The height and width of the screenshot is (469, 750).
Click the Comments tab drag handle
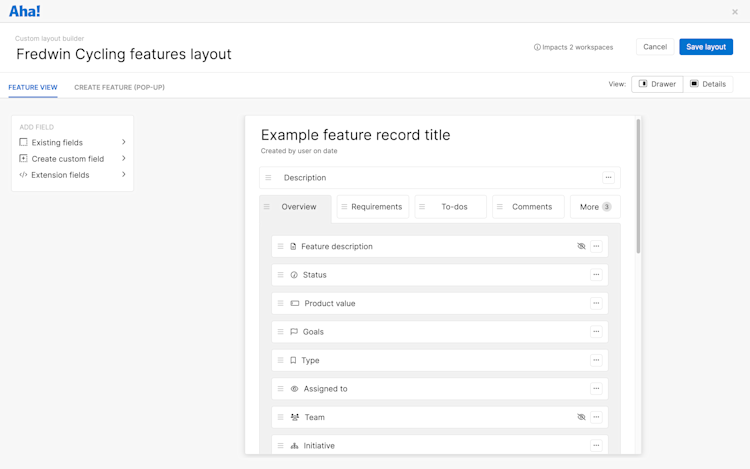[x=499, y=207]
